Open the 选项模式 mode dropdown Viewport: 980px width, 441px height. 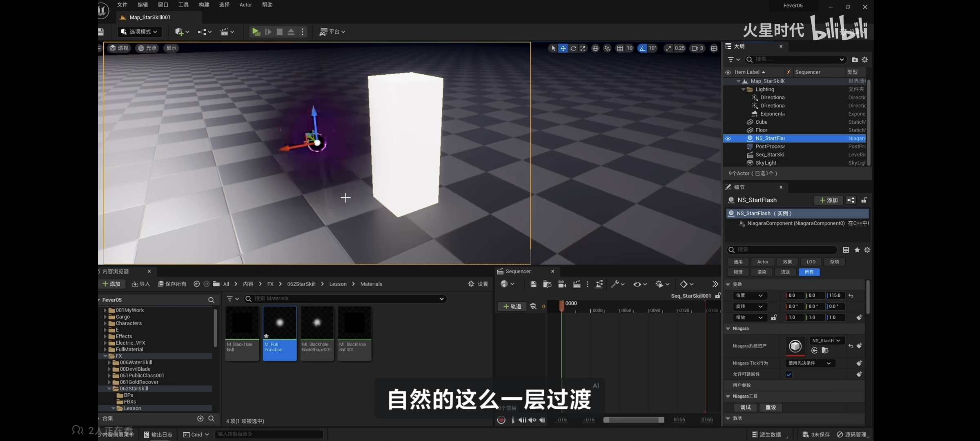click(140, 31)
